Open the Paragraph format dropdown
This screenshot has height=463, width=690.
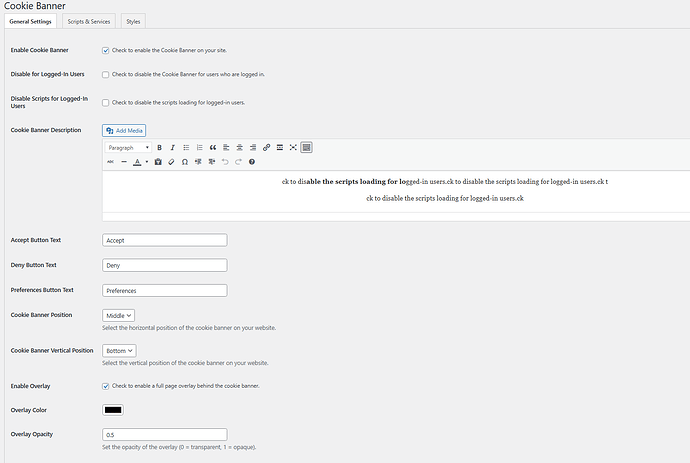(x=128, y=148)
